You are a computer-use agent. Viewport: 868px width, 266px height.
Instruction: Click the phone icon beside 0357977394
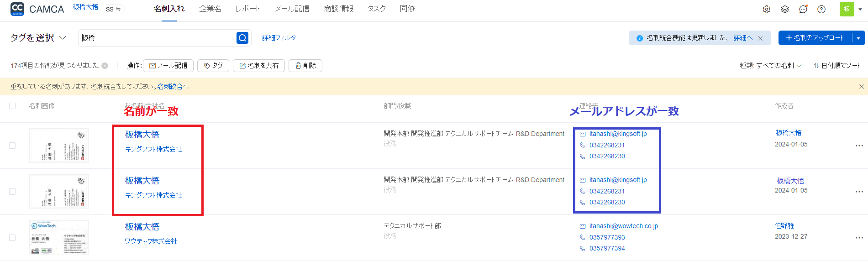coord(583,249)
